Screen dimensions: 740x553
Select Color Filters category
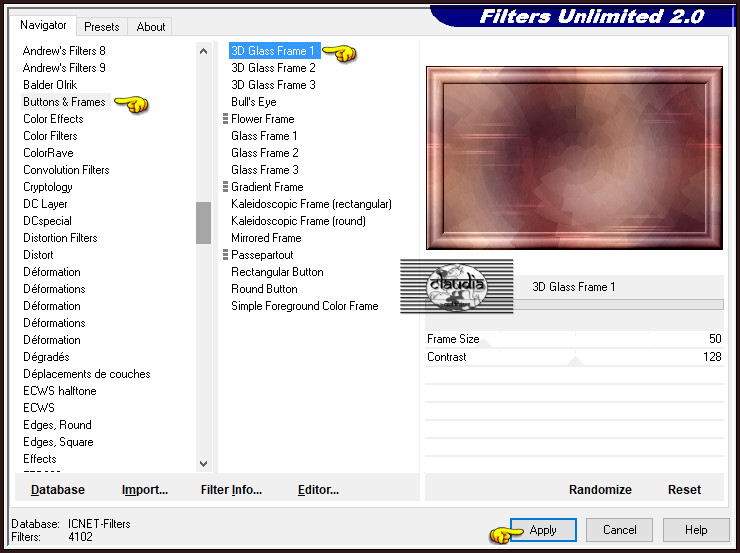pos(50,136)
